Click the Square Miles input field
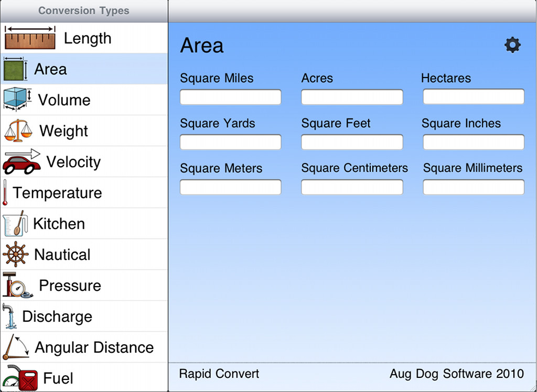The width and height of the screenshot is (537, 392). coord(231,97)
